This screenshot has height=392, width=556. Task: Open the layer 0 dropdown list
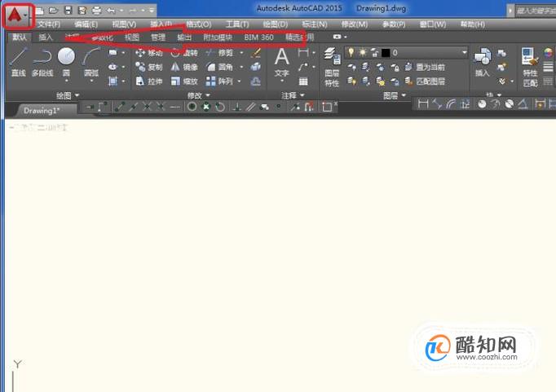click(x=464, y=53)
